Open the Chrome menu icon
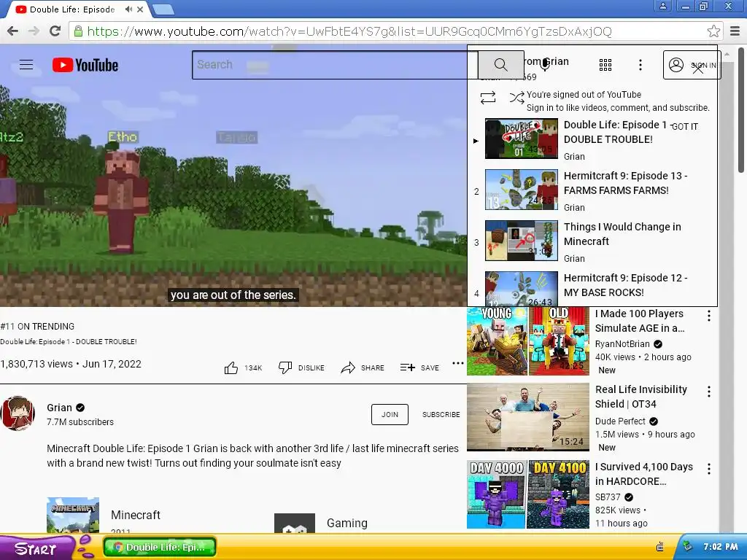The width and height of the screenshot is (747, 560). click(735, 31)
